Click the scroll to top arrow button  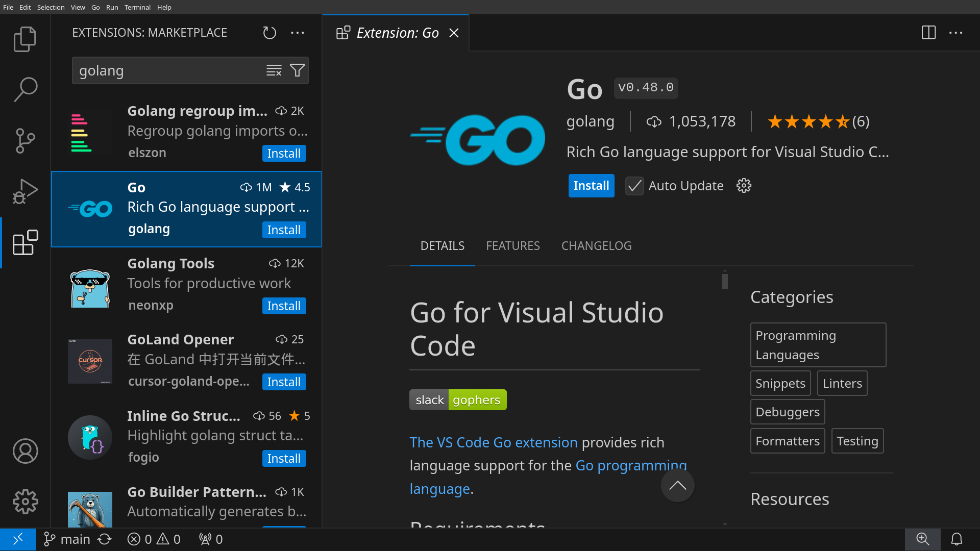coord(677,485)
